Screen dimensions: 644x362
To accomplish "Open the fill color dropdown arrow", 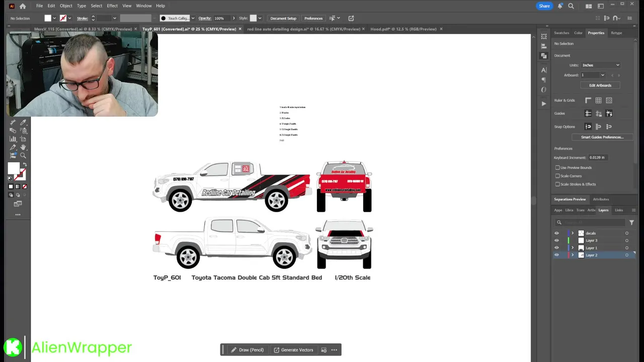I will click(x=54, y=18).
